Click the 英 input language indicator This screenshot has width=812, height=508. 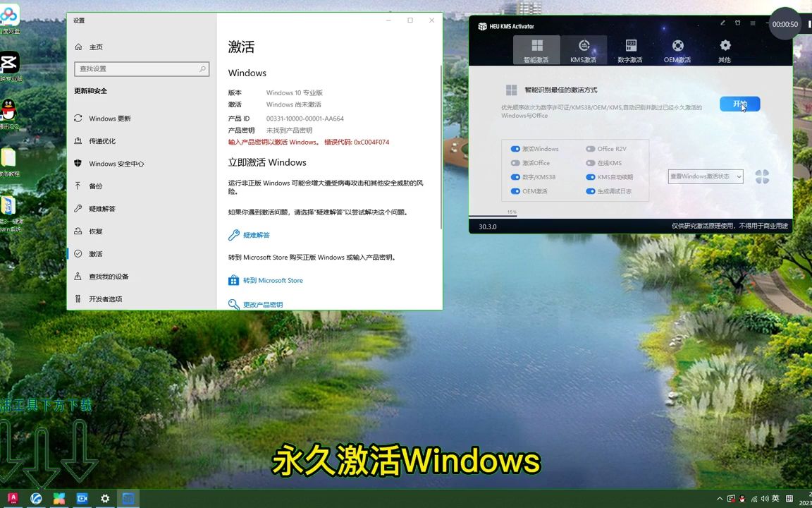pos(775,498)
